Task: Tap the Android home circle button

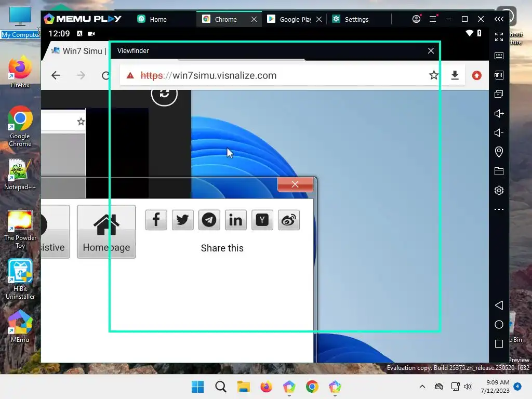Action: click(499, 324)
